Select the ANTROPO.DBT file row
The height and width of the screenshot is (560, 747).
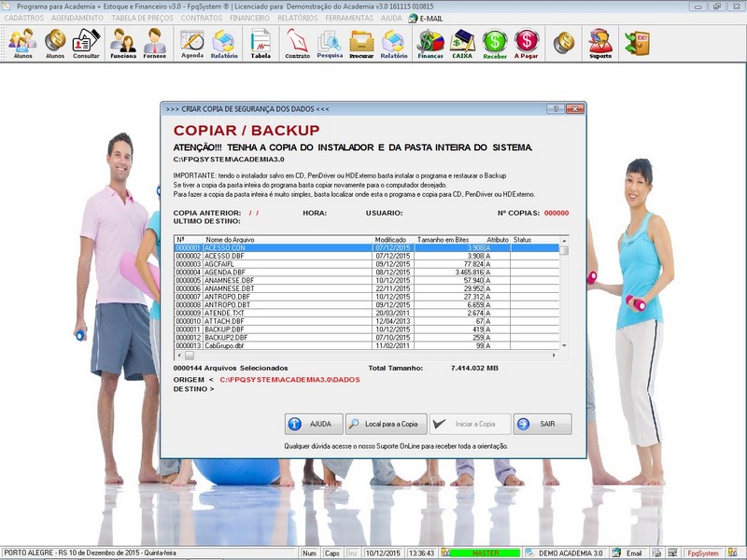(366, 304)
